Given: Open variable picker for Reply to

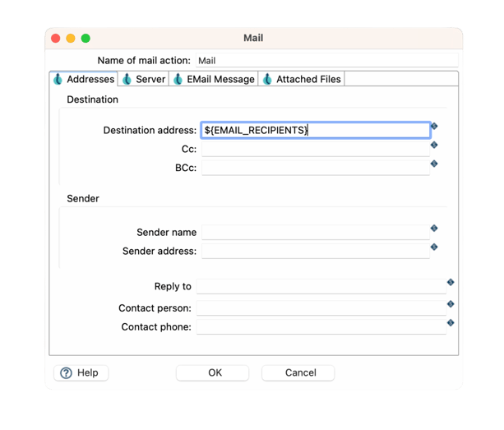Looking at the screenshot, I should [451, 282].
